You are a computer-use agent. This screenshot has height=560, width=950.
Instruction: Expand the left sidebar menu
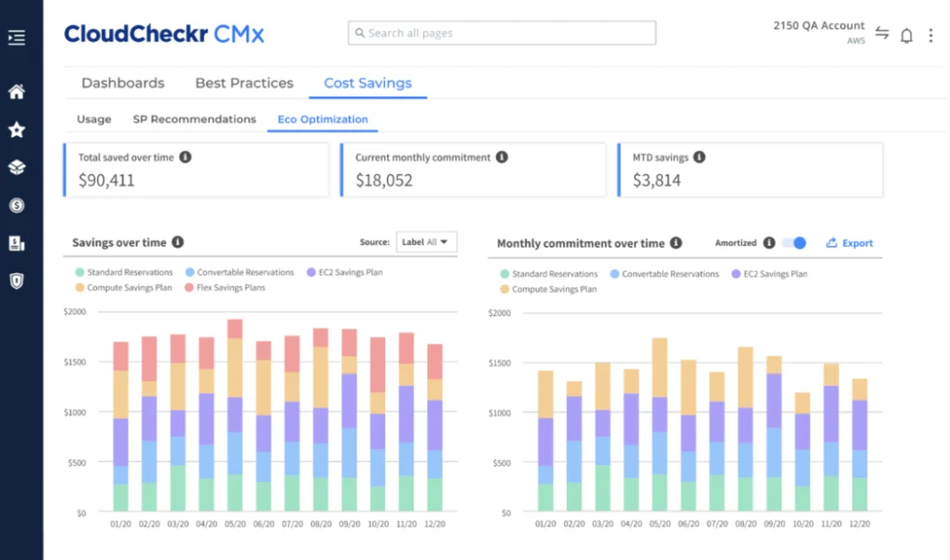tap(16, 38)
